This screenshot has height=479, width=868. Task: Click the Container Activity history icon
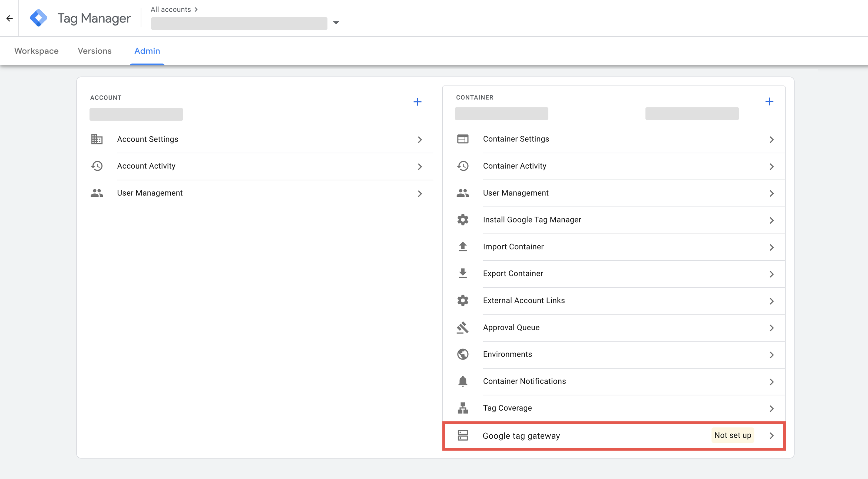[463, 166]
